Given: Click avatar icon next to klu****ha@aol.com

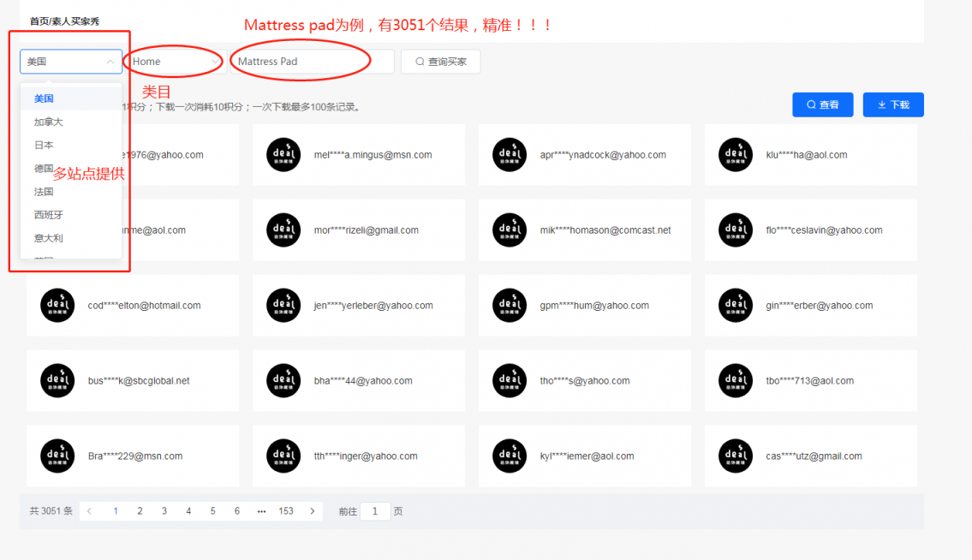Looking at the screenshot, I should (736, 155).
